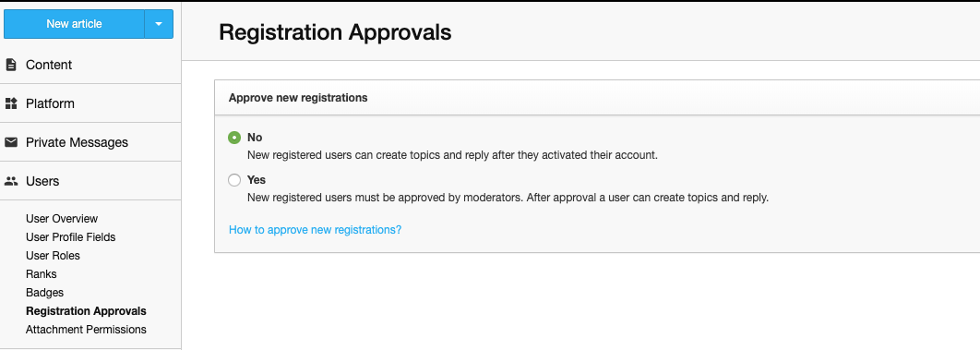Open How to approve new registrations link
This screenshot has width=980, height=350.
pyautogui.click(x=315, y=229)
